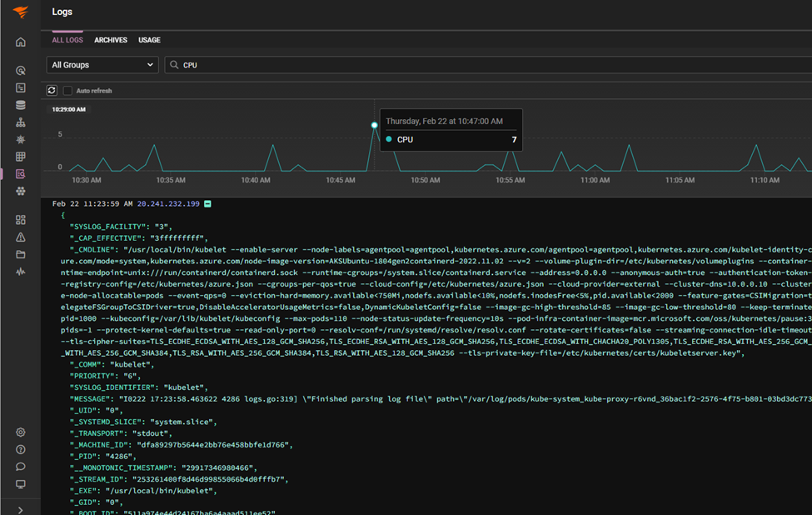
Task: Click the "_STREAM_ID" log field line
Action: [x=179, y=480]
